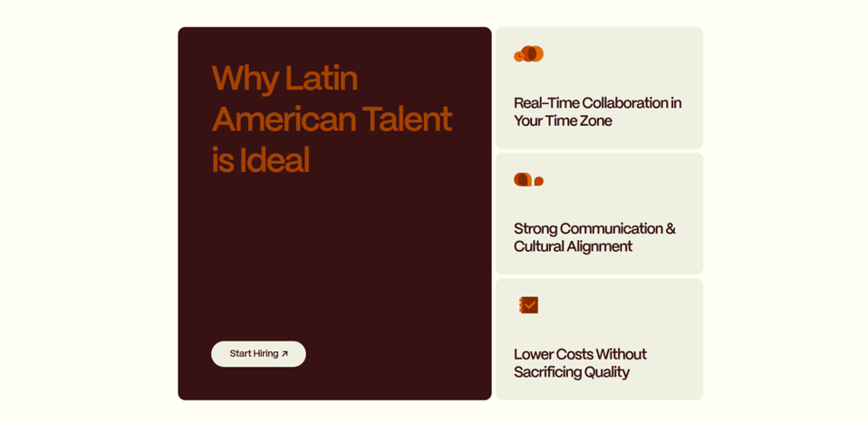Image resolution: width=868 pixels, height=422 pixels.
Task: Click the notebook checkmark icon
Action: click(528, 305)
